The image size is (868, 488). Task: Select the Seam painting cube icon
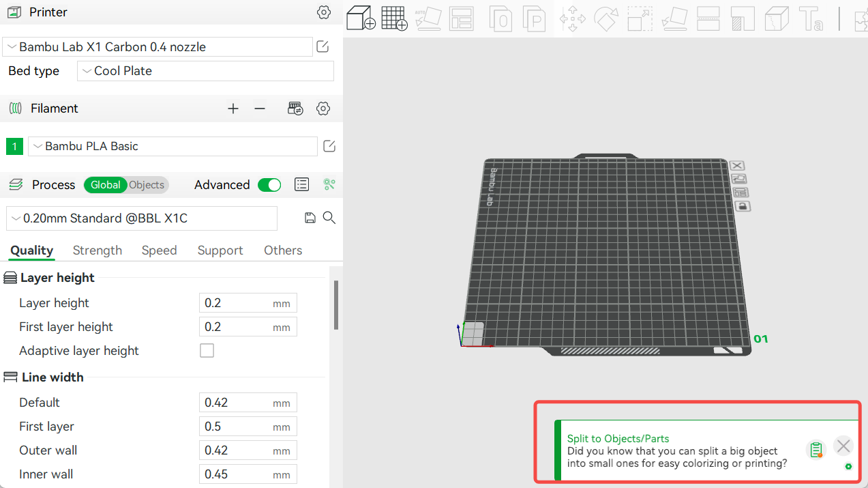[777, 18]
